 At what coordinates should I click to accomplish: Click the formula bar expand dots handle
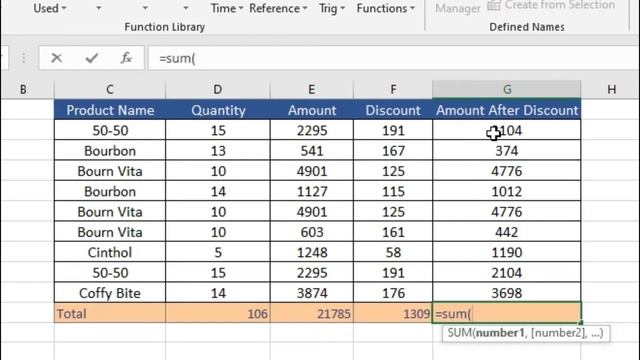pyautogui.click(x=24, y=58)
